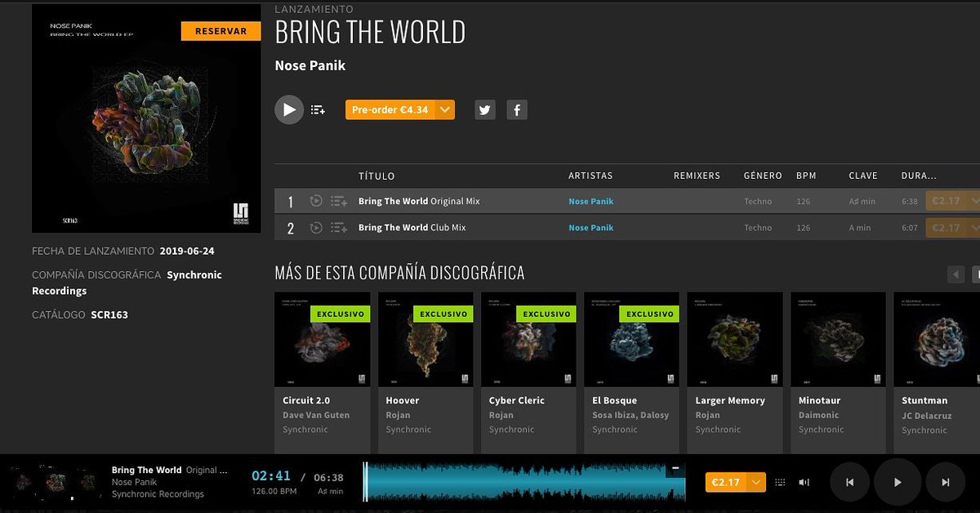Open Larger Memory title link
Screen dimensions: 980x513
tap(730, 400)
